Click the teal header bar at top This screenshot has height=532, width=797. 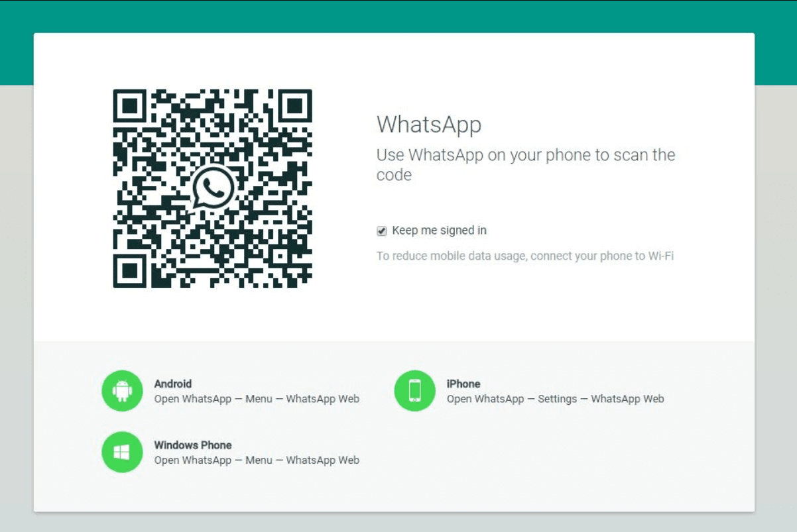pos(398,16)
